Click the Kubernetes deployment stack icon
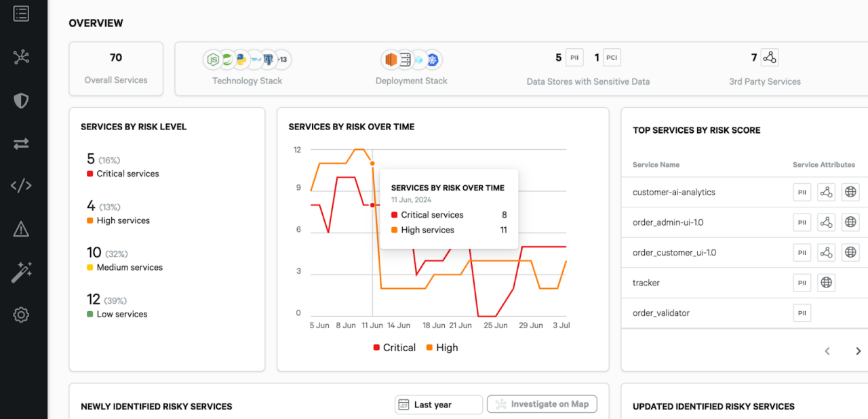 tap(433, 60)
